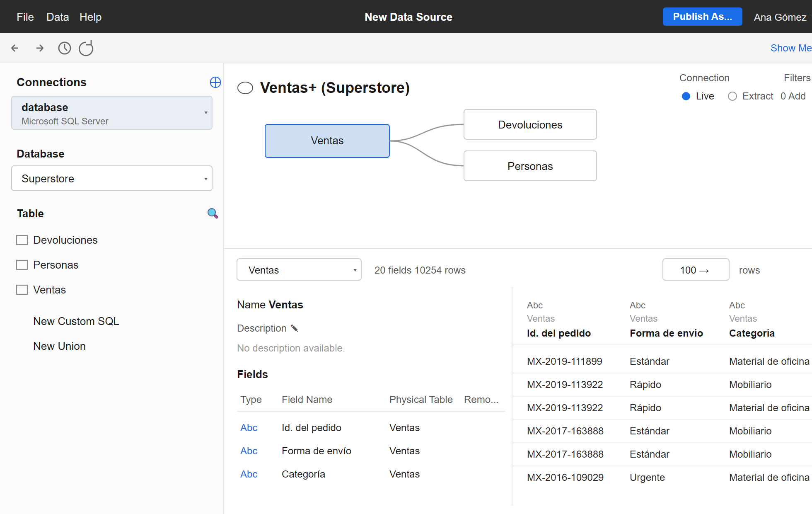The height and width of the screenshot is (514, 812).
Task: Click the forward arrow icon
Action: 40,48
